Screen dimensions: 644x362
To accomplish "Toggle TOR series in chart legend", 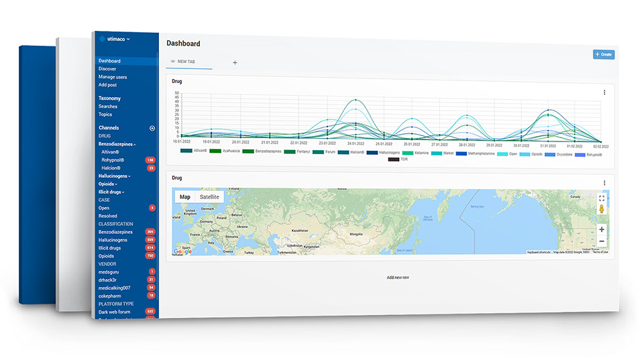I will click(x=398, y=160).
